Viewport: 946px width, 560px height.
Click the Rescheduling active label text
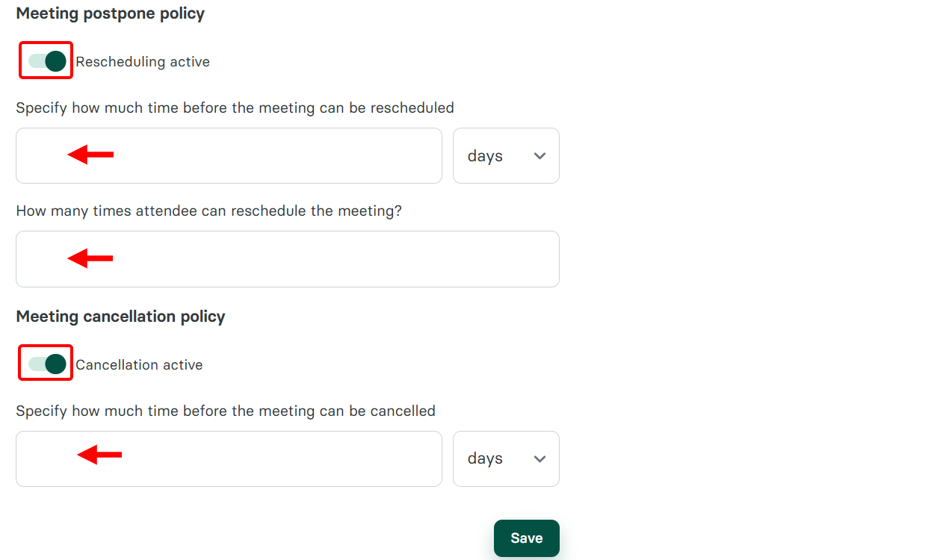142,61
